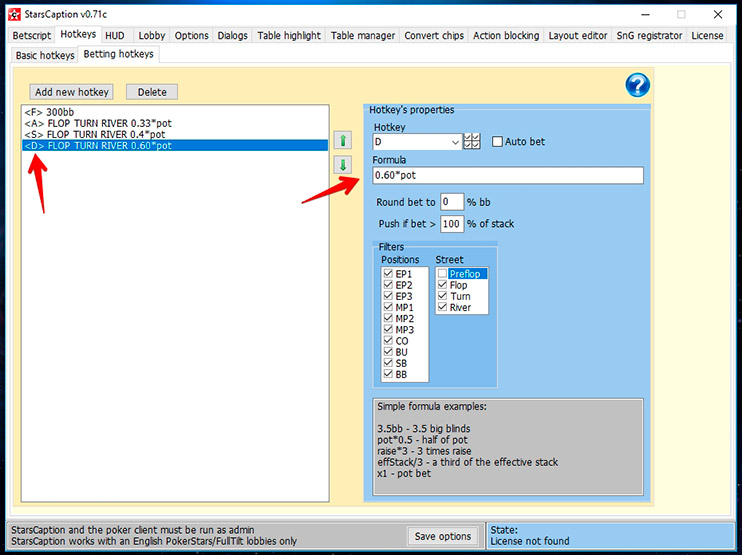Uncheck the BU position filter

pyautogui.click(x=389, y=352)
